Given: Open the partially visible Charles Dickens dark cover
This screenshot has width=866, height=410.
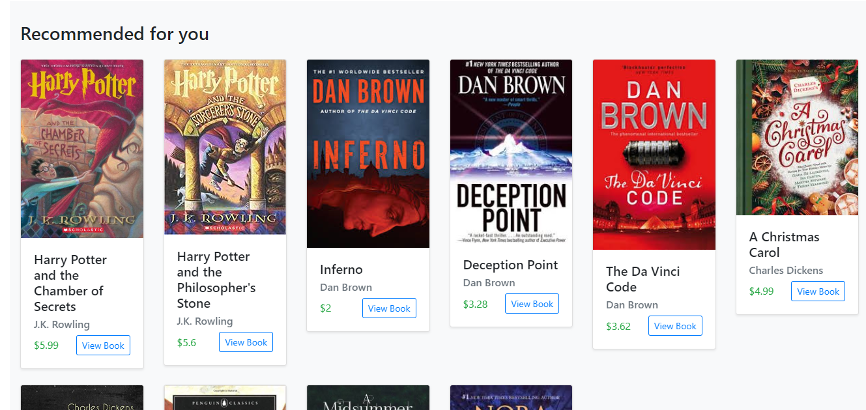Looking at the screenshot, I should click(82, 398).
